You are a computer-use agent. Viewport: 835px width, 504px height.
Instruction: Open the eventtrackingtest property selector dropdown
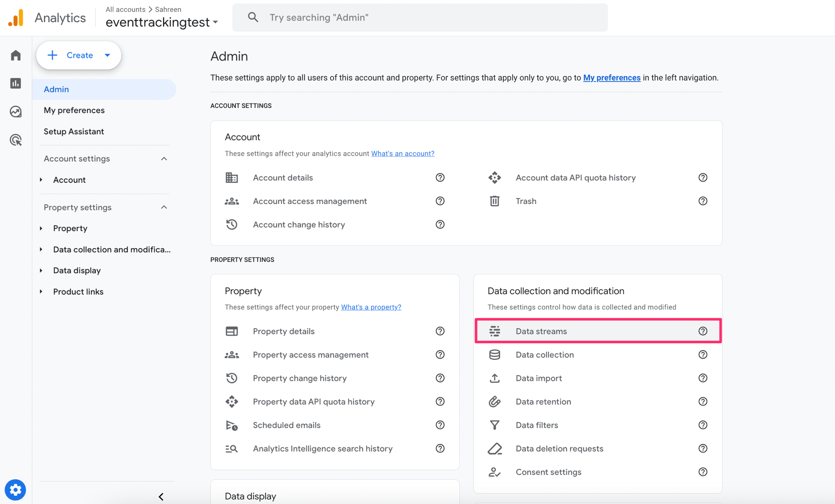(162, 22)
